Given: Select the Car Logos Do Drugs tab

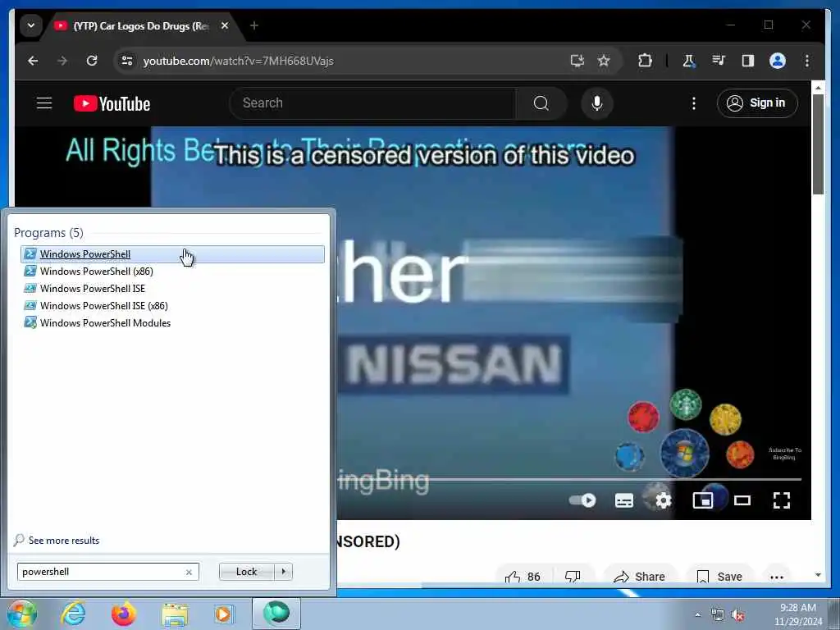Looking at the screenshot, I should point(141,25).
